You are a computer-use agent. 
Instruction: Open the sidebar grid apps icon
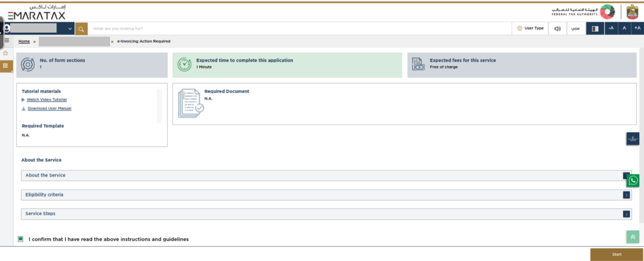[6, 66]
